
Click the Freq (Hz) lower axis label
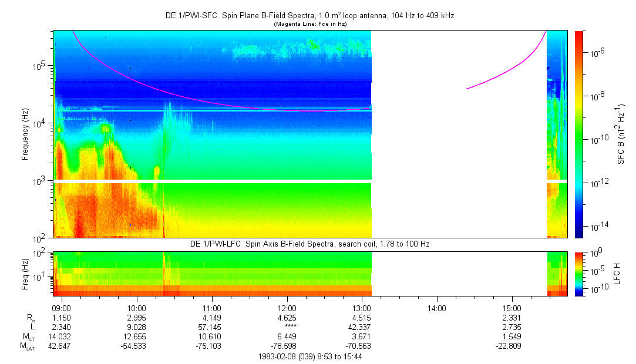point(25,273)
